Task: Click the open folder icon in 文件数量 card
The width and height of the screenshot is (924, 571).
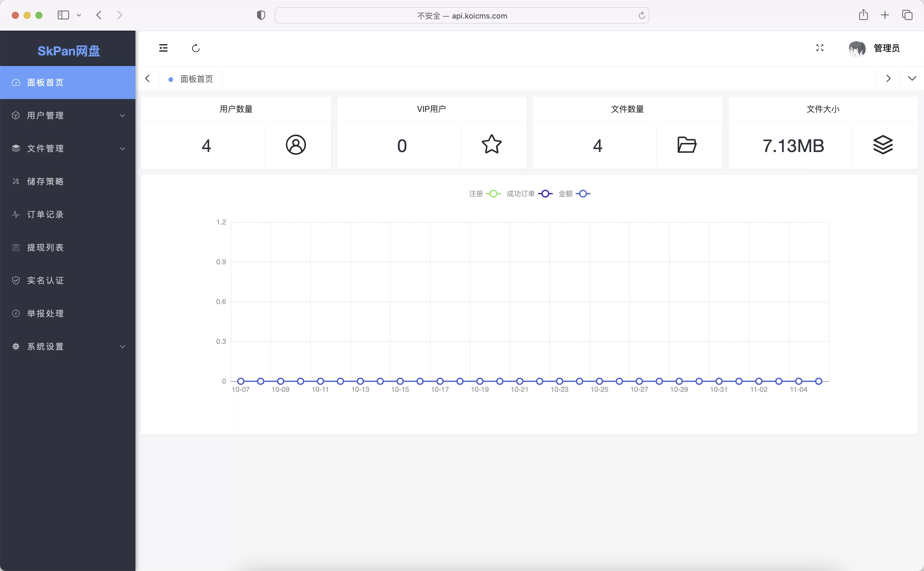Action: 687,145
